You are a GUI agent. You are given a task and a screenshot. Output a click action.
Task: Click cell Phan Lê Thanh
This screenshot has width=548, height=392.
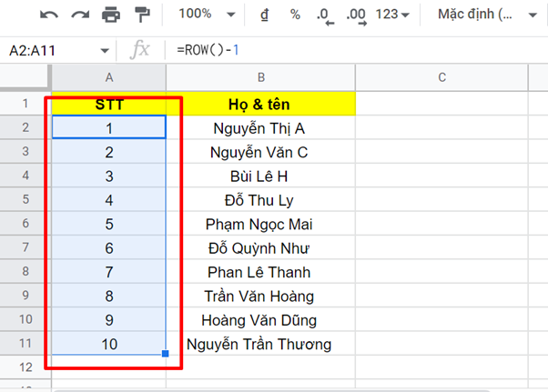pos(260,272)
